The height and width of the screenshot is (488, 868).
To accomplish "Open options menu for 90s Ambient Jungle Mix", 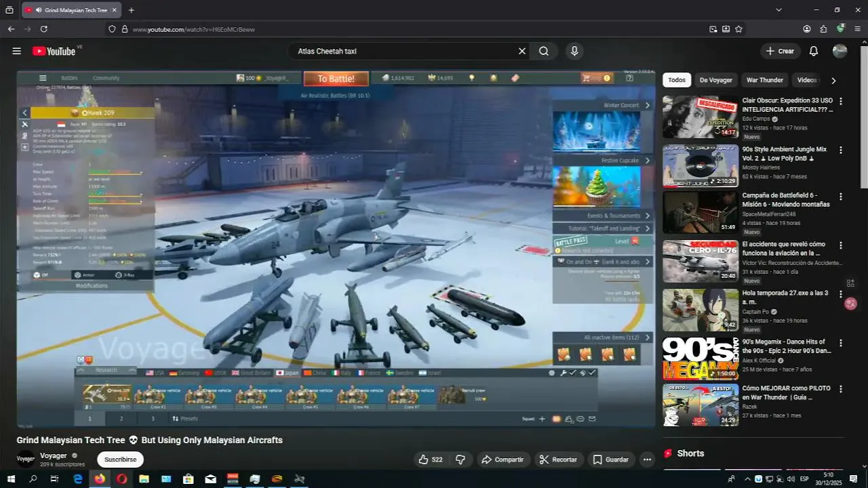I will pyautogui.click(x=841, y=150).
